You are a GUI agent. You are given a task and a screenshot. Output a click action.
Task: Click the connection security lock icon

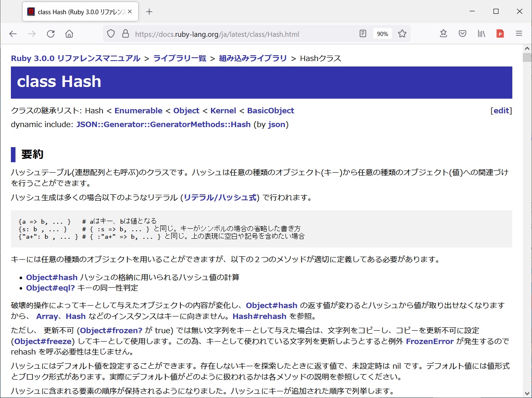coord(126,33)
